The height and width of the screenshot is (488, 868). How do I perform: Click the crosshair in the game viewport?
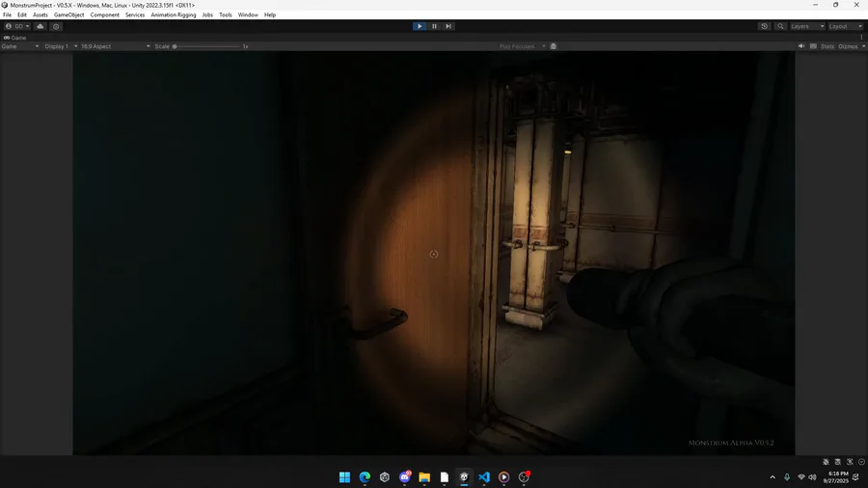pos(433,255)
